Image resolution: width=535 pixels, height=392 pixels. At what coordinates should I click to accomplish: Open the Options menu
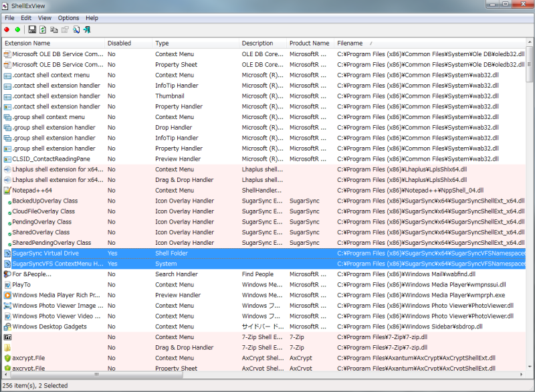click(68, 18)
